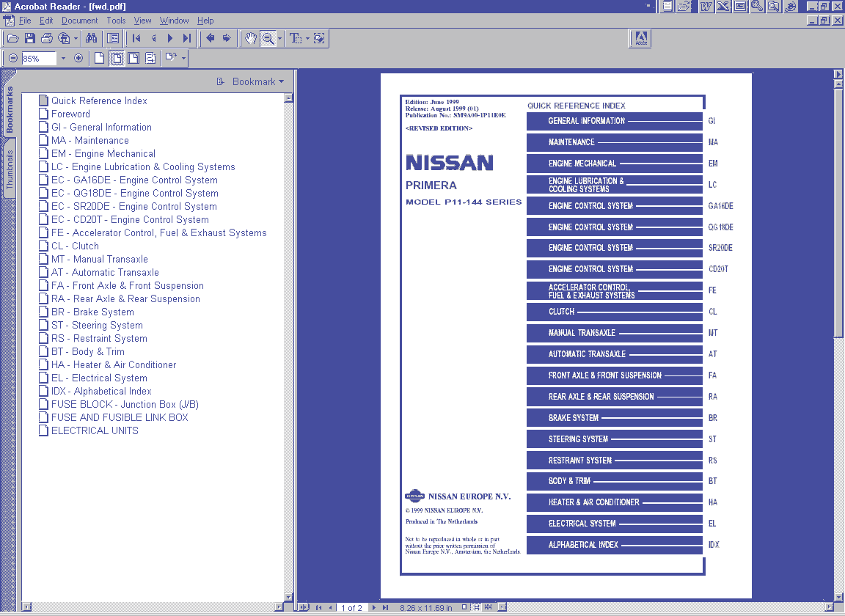Open the web search icon dropdown arrow
Viewport: 845px width, 616px height.
coord(76,38)
